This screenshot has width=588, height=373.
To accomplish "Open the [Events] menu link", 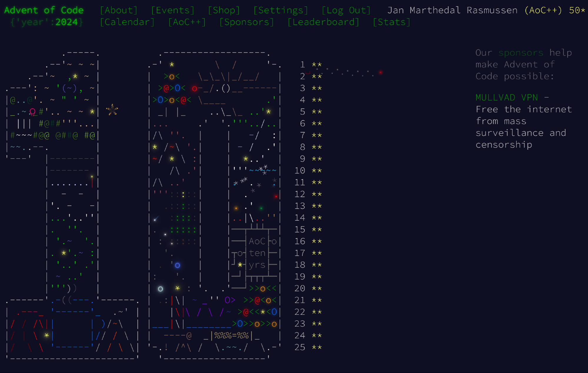I will [x=173, y=10].
